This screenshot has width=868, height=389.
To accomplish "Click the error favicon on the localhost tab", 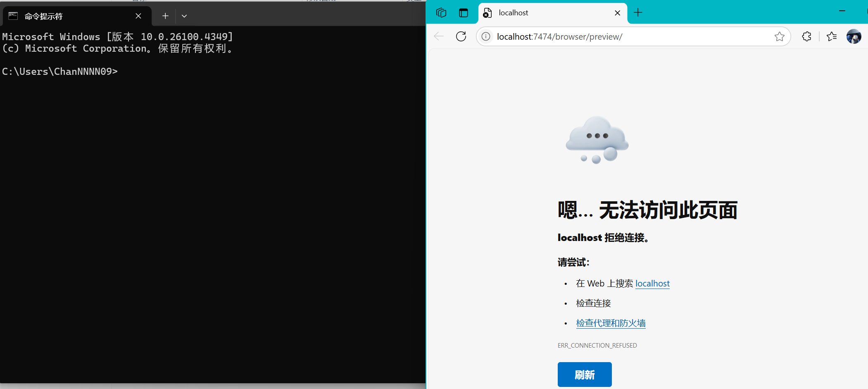I will pos(487,13).
